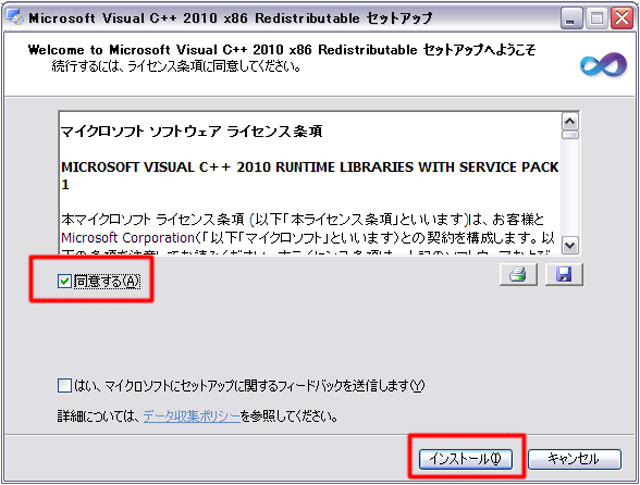Uncheck the 同意する(A) agreement checkbox
This screenshot has width=640, height=485.
64,281
